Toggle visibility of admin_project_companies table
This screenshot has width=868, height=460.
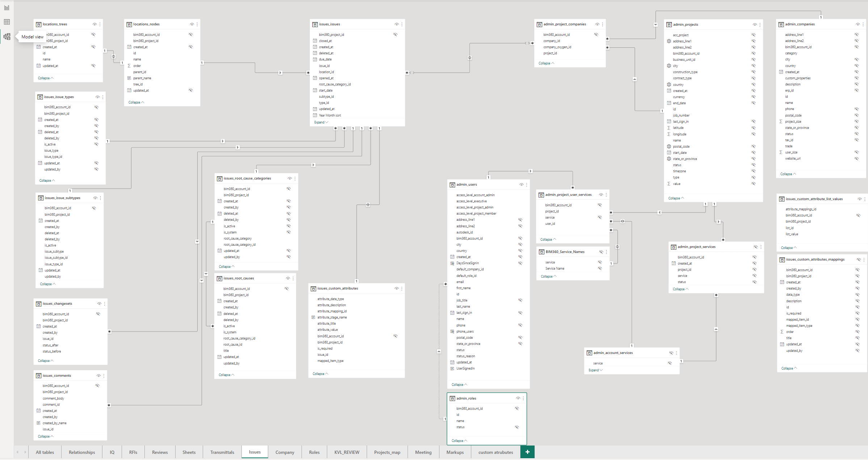597,24
